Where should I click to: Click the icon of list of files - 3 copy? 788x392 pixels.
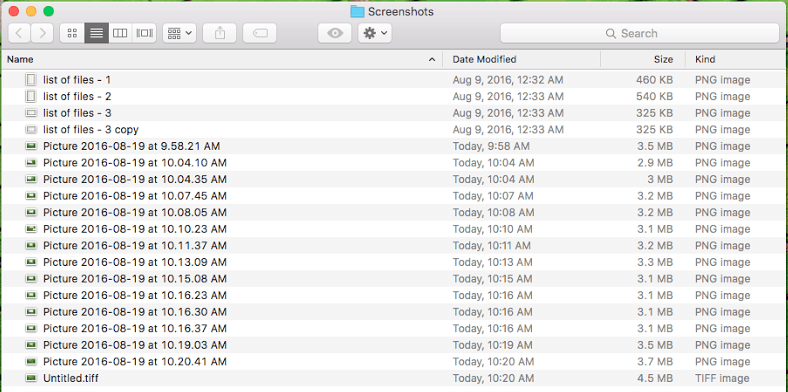[x=31, y=129]
